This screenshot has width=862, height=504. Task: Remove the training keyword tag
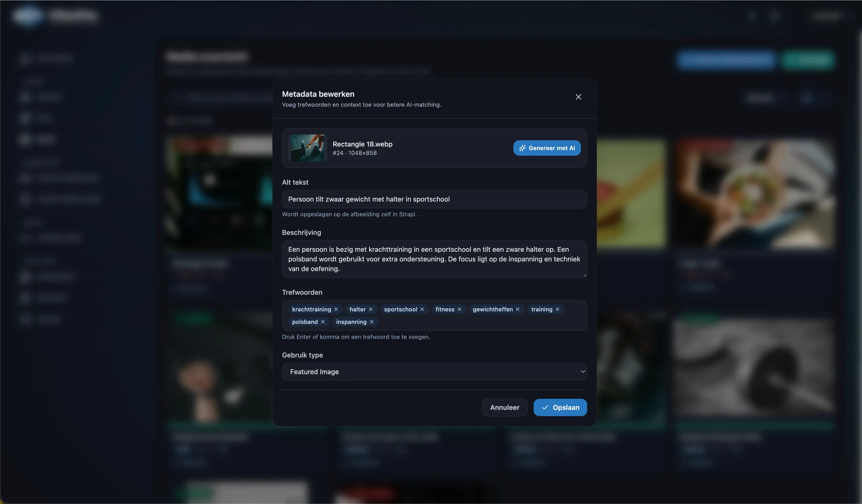[x=557, y=309]
